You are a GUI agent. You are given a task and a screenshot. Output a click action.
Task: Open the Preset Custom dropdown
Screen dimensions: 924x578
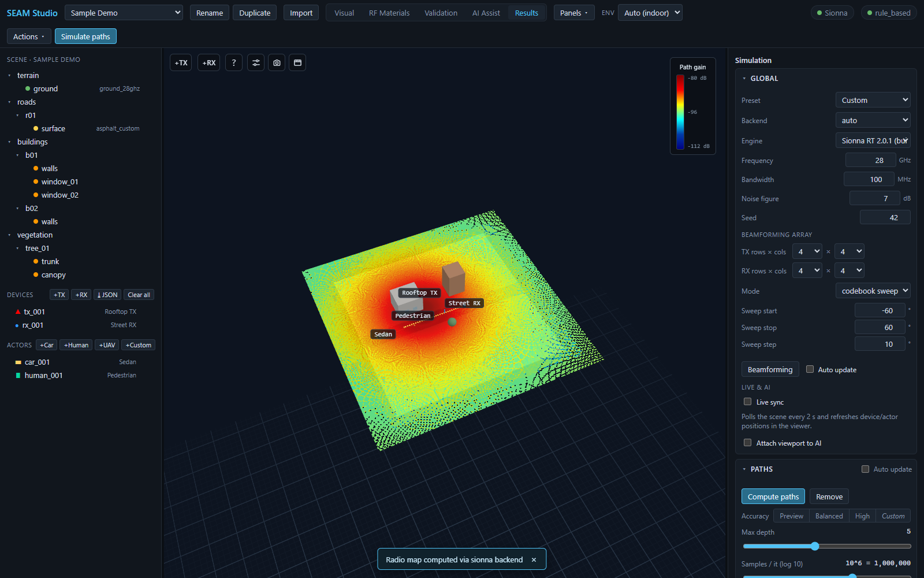tap(873, 100)
